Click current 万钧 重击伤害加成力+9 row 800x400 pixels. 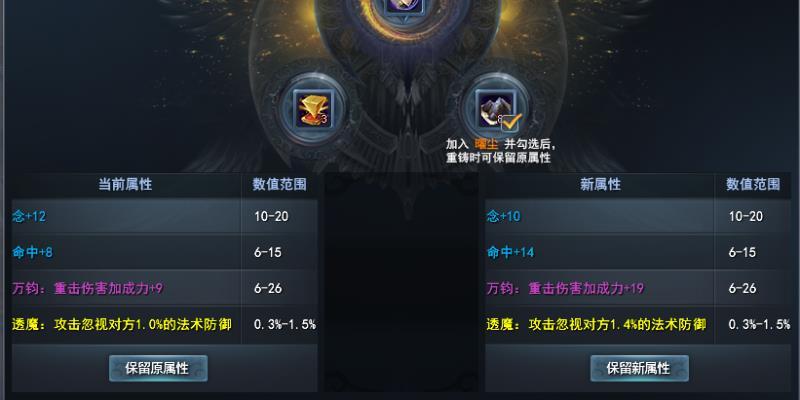click(164, 288)
